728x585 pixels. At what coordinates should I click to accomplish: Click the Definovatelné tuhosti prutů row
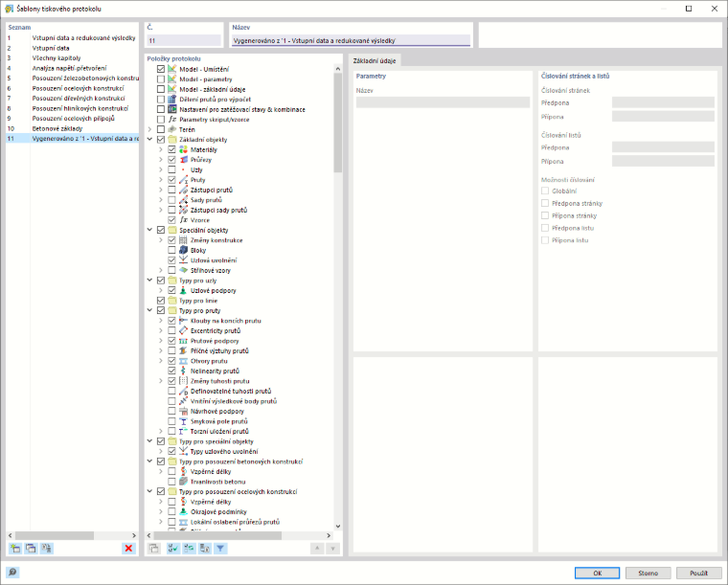[231, 391]
